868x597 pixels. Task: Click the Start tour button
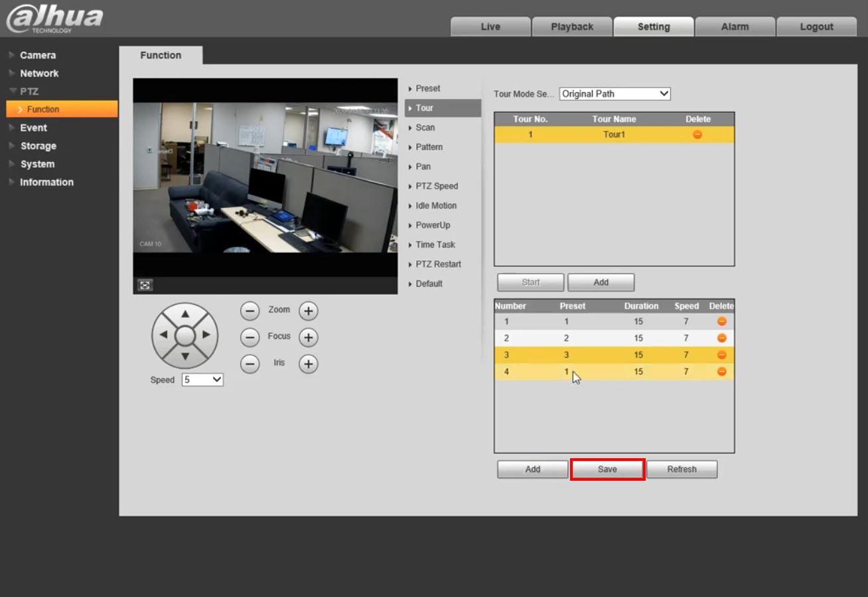pyautogui.click(x=531, y=282)
